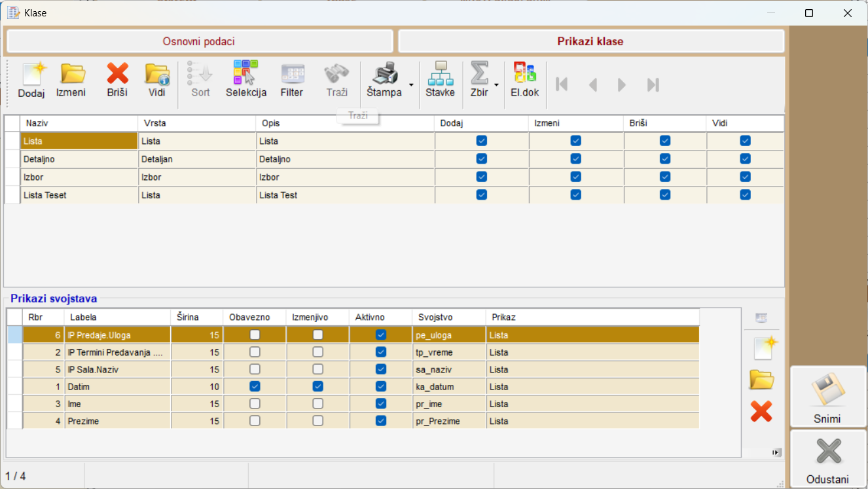
Task: Click the Odustani cancel button
Action: point(827,458)
